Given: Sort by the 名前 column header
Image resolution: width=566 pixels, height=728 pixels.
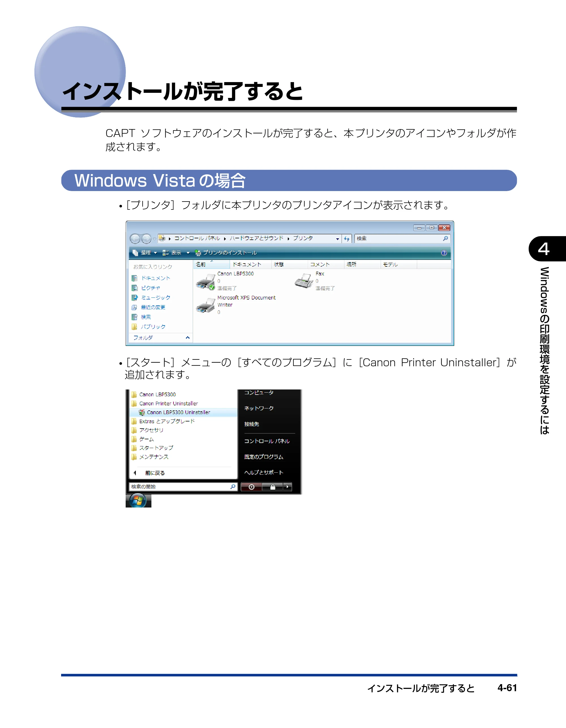Looking at the screenshot, I should click(x=211, y=264).
